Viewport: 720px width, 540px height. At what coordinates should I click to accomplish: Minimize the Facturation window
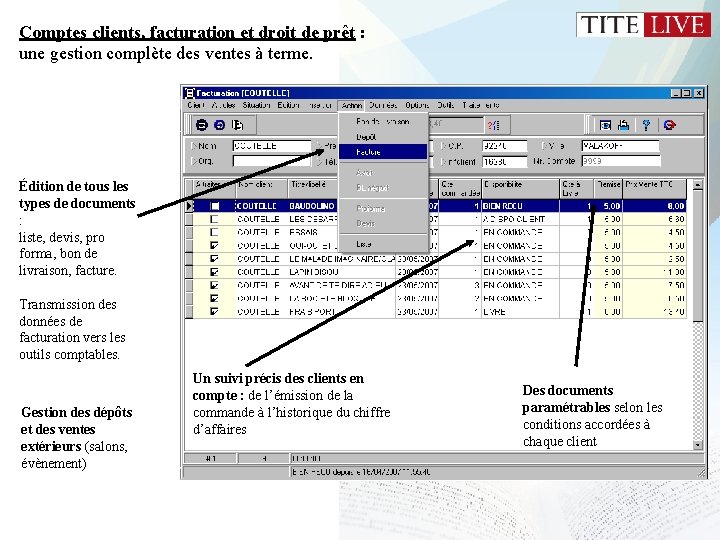click(675, 93)
